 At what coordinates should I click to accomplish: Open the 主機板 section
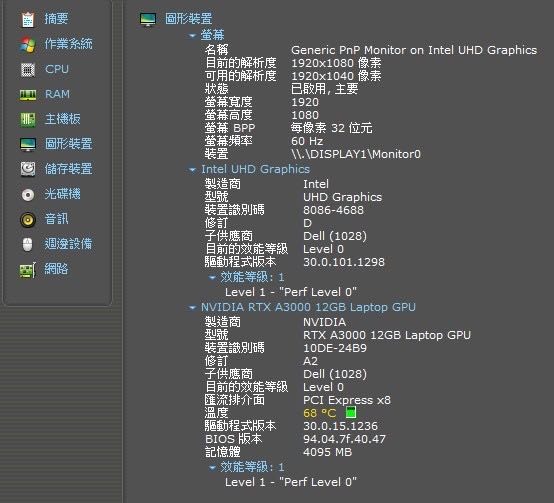click(x=63, y=119)
